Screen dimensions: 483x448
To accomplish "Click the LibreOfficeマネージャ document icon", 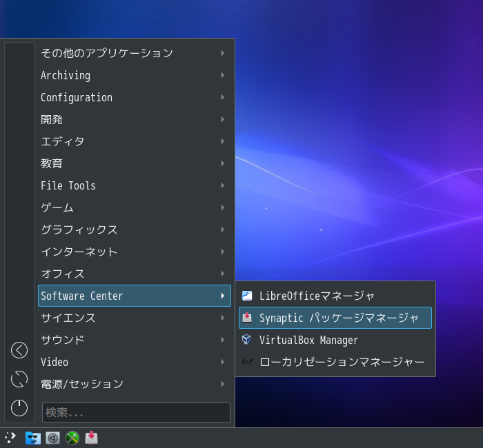I will [247, 296].
